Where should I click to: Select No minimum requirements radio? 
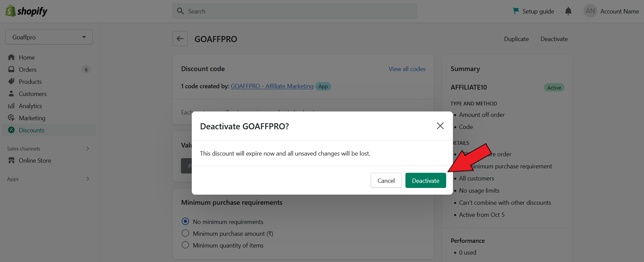point(185,221)
